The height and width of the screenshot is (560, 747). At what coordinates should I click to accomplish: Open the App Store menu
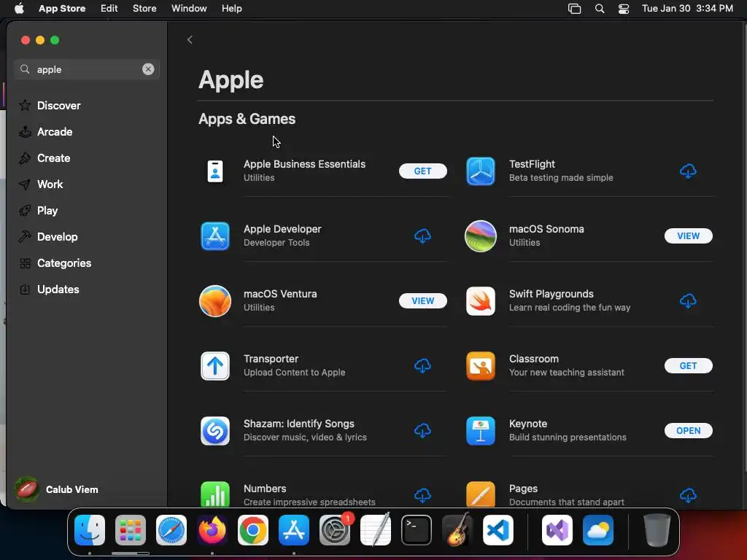click(x=62, y=9)
